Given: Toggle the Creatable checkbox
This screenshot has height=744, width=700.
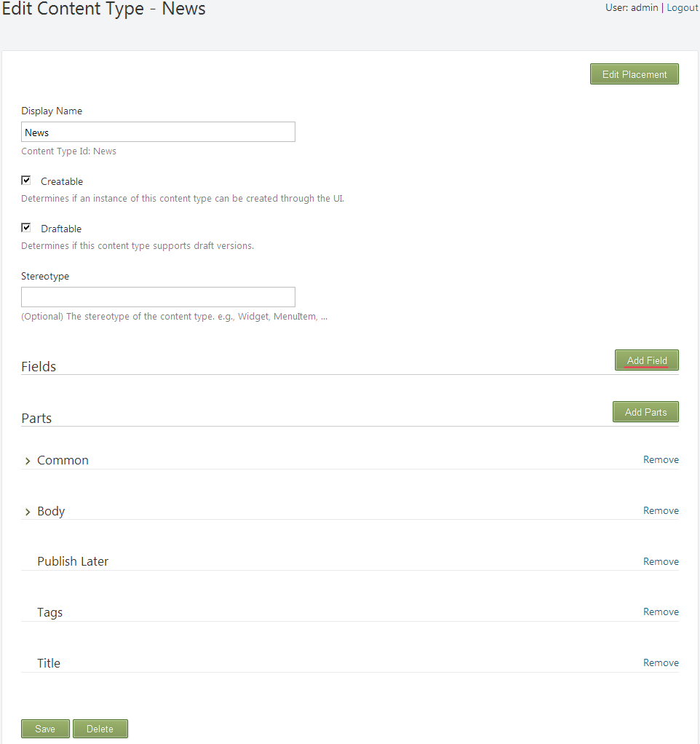Looking at the screenshot, I should [x=26, y=181].
